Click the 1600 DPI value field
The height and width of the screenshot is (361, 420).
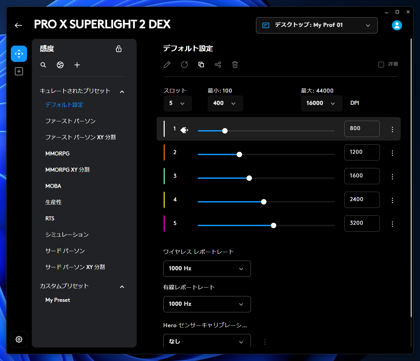click(362, 176)
